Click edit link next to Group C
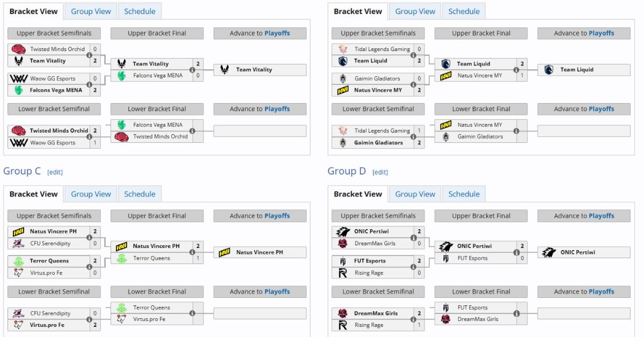The height and width of the screenshot is (337, 644). pyautogui.click(x=55, y=172)
